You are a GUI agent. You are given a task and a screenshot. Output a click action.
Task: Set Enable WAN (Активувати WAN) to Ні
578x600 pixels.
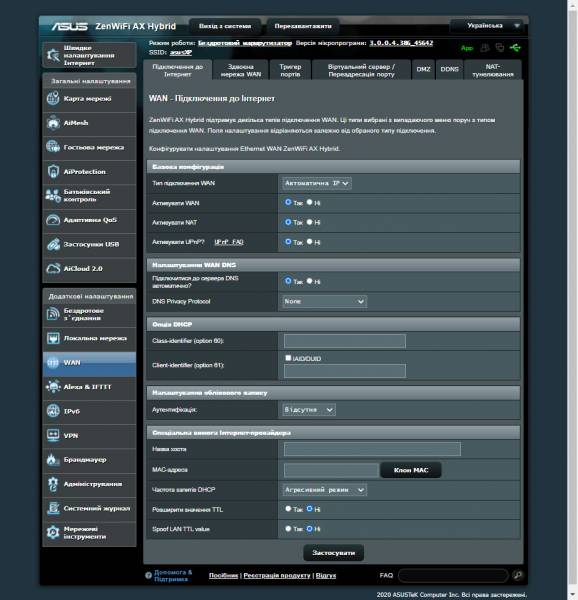pyautogui.click(x=309, y=202)
